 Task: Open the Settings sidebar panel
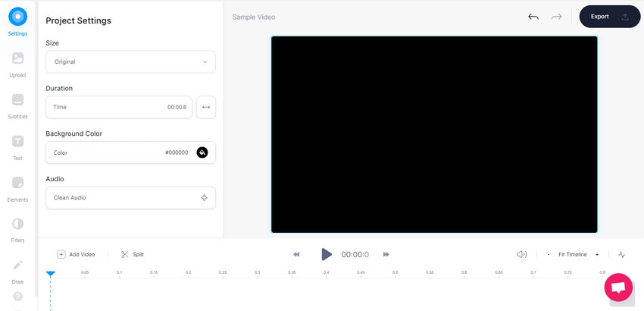(17, 22)
